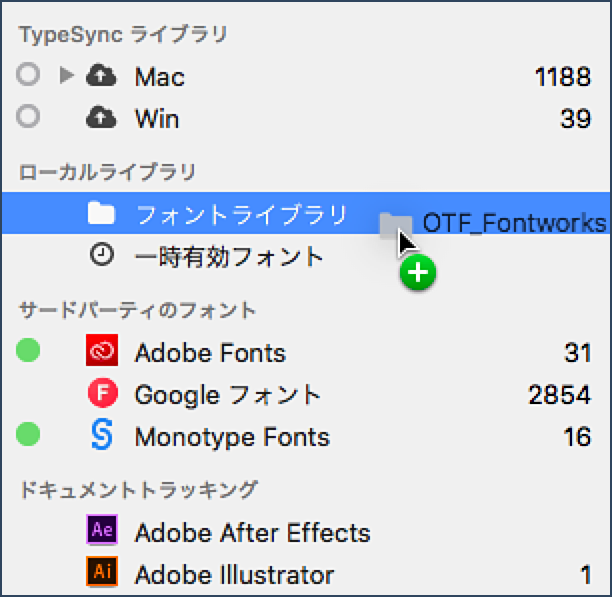Click the ドキュメントトラッキング section header
Screen dimensions: 612x597
[139, 489]
